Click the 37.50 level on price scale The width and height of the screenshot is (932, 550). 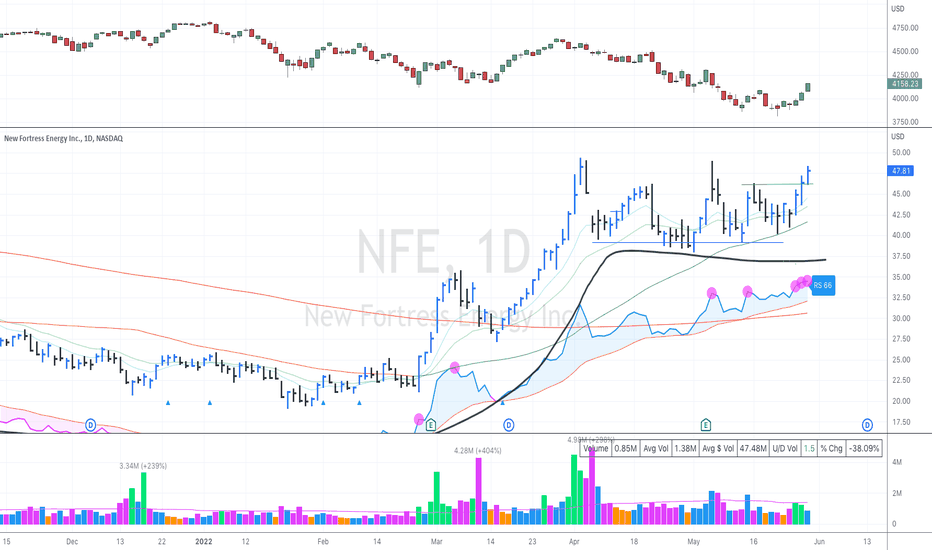901,256
